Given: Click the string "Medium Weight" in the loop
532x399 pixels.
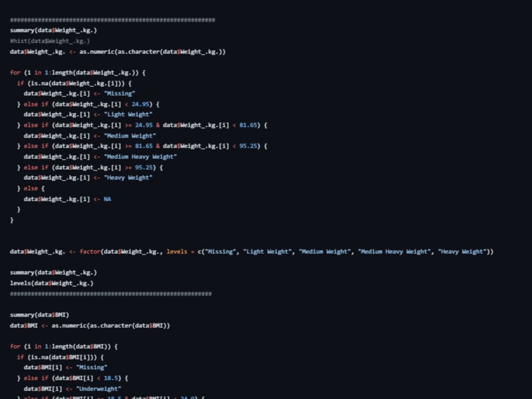Looking at the screenshot, I should (130, 136).
